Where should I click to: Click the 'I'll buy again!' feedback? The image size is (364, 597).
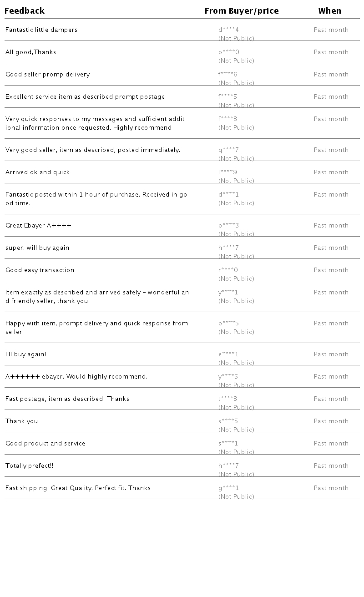(25, 354)
